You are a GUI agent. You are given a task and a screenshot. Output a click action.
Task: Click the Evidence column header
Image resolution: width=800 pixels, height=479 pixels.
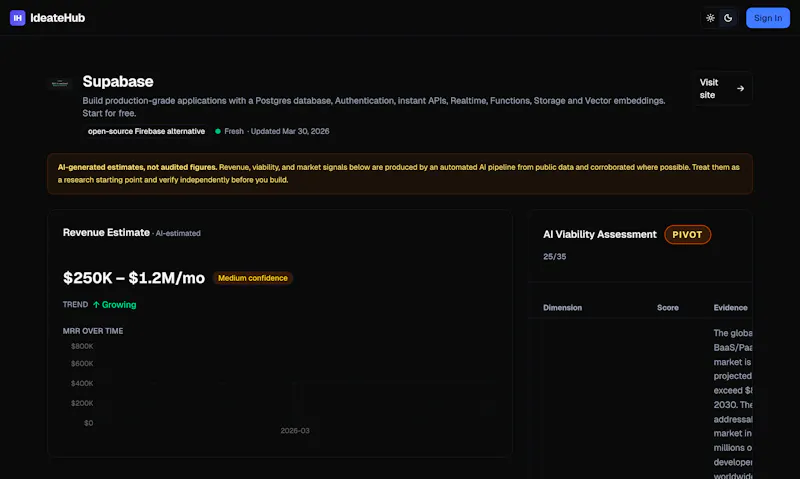[730, 308]
